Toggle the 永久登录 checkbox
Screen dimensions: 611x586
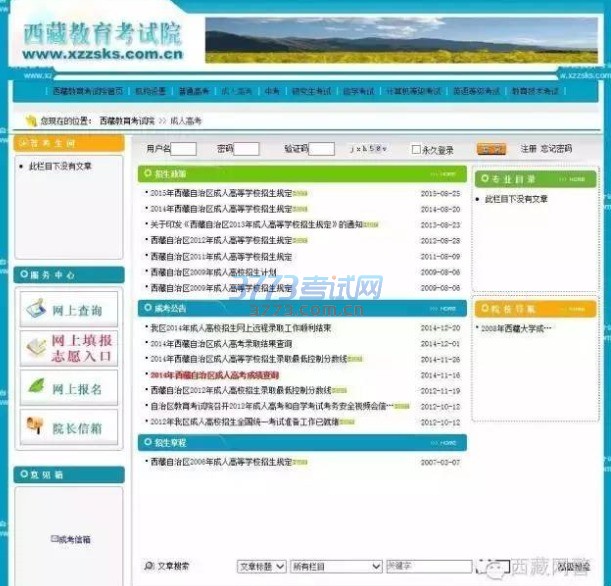click(x=416, y=150)
